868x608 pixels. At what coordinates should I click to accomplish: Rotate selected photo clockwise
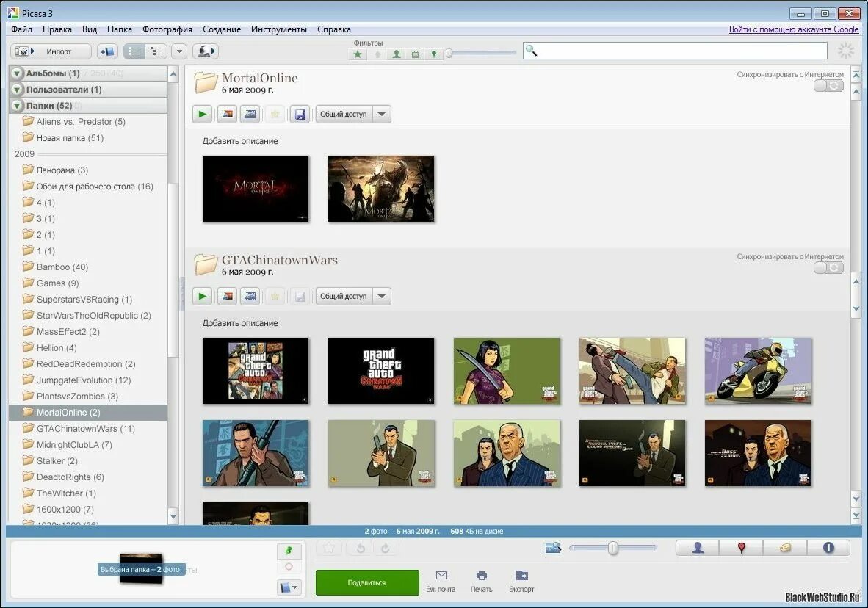(x=386, y=549)
